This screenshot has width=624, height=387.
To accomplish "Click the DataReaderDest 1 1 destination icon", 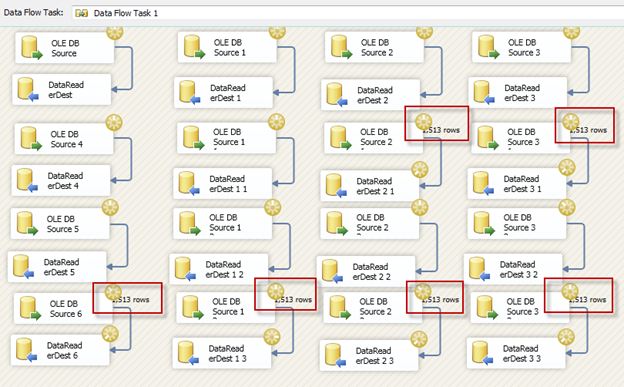I will coord(189,184).
